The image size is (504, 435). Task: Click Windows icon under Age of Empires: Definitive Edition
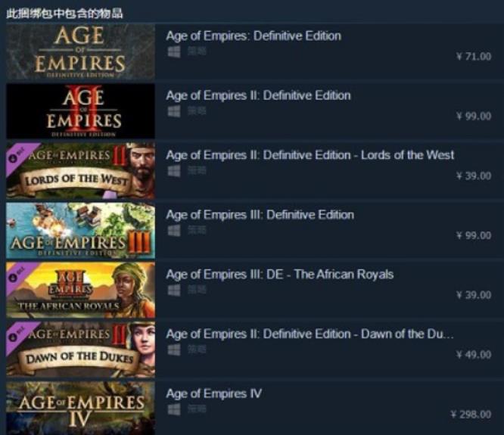(174, 51)
